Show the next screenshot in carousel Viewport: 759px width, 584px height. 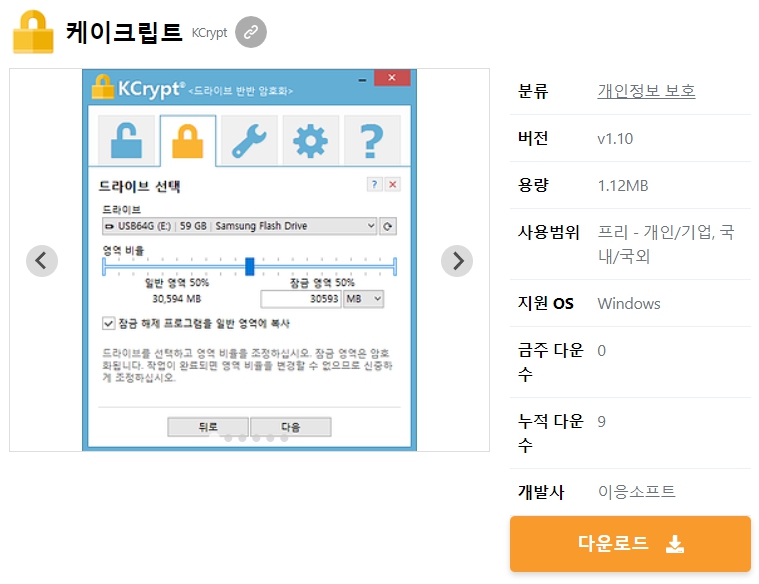click(x=456, y=261)
